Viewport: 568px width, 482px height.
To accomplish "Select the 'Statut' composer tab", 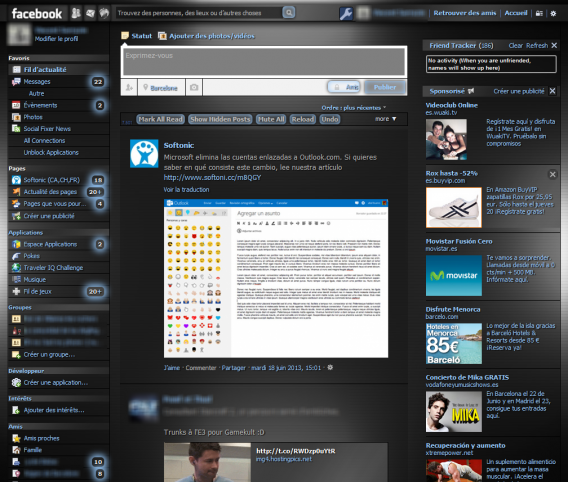I will 137,36.
